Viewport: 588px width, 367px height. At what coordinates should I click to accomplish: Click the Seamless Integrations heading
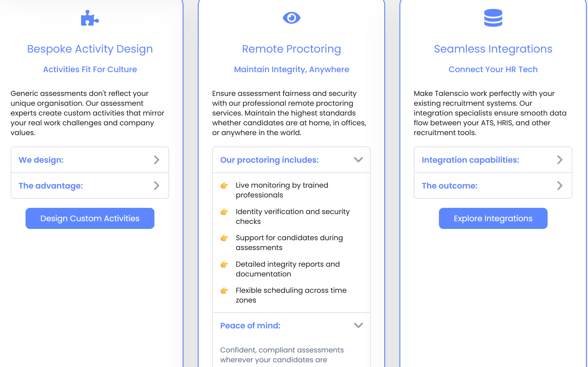click(493, 49)
